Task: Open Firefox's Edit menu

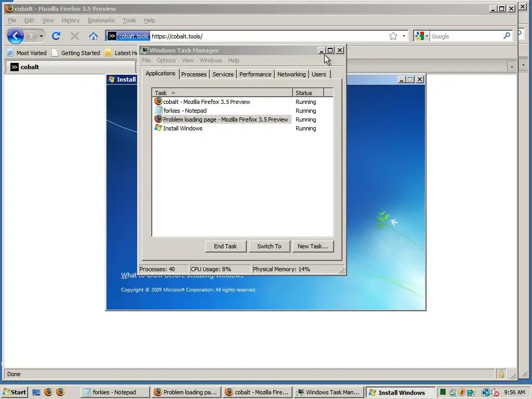Action: coord(29,20)
